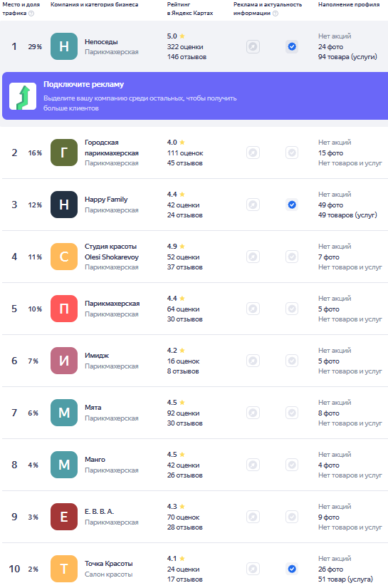Click the blue verified checkmark for Непоседы

click(x=292, y=47)
